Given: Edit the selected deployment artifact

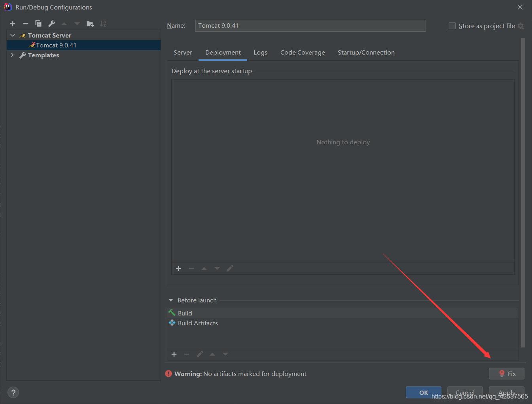Looking at the screenshot, I should 230,268.
